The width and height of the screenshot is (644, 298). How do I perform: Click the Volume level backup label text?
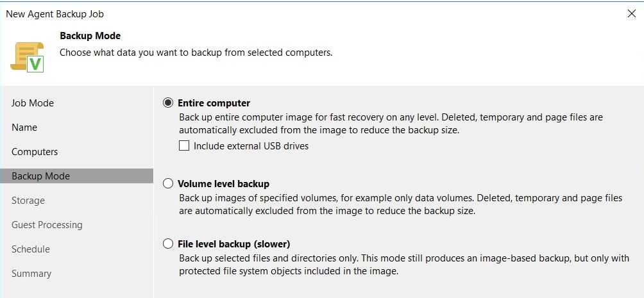(223, 183)
